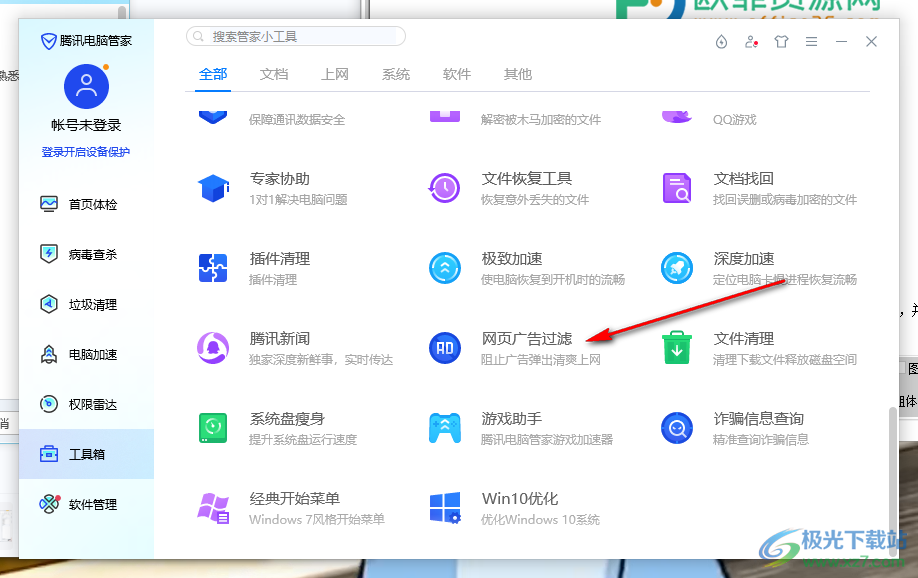Image resolution: width=918 pixels, height=578 pixels.
Task: Click the 工具箱 sidebar label
Action: coord(87,454)
